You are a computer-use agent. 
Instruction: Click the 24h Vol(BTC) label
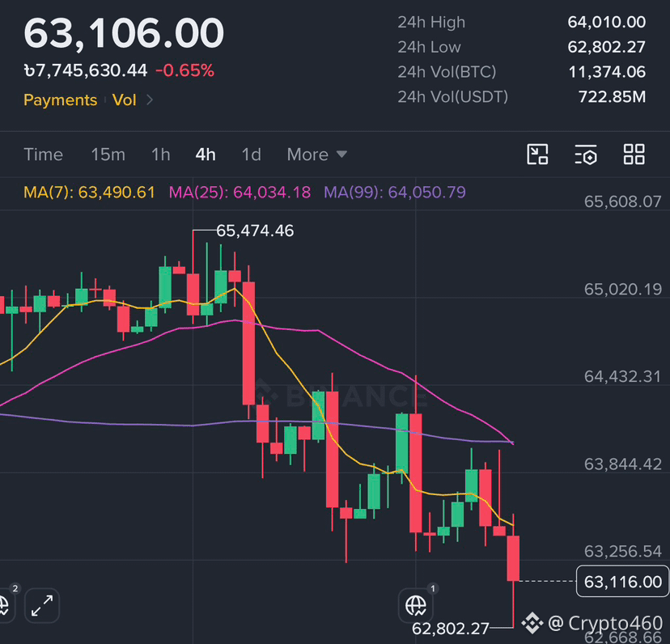pyautogui.click(x=447, y=72)
